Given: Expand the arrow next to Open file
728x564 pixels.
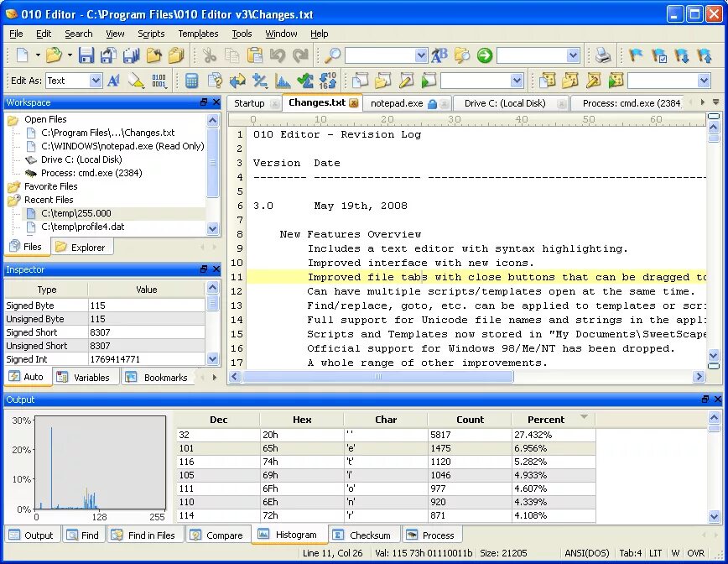Looking at the screenshot, I should (69, 55).
